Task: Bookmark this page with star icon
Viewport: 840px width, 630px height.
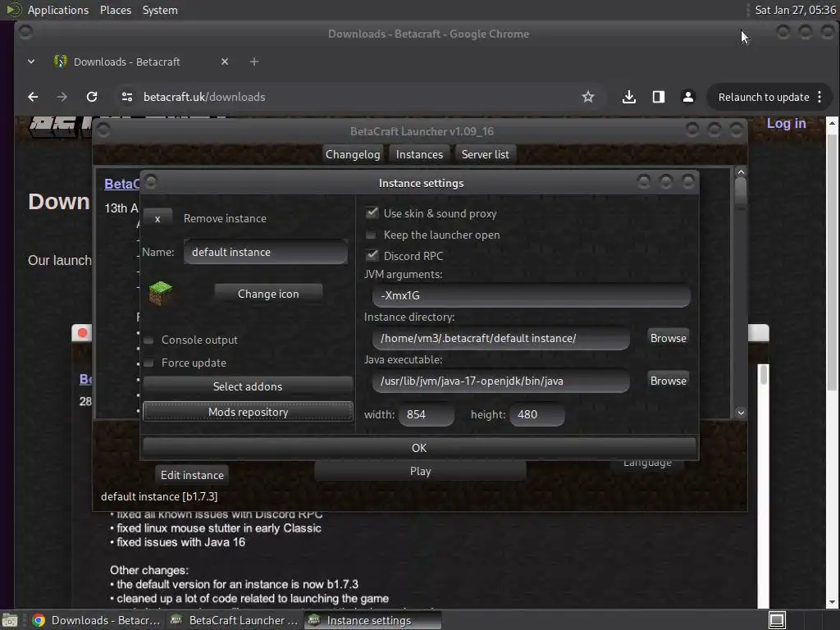Action: 587,97
